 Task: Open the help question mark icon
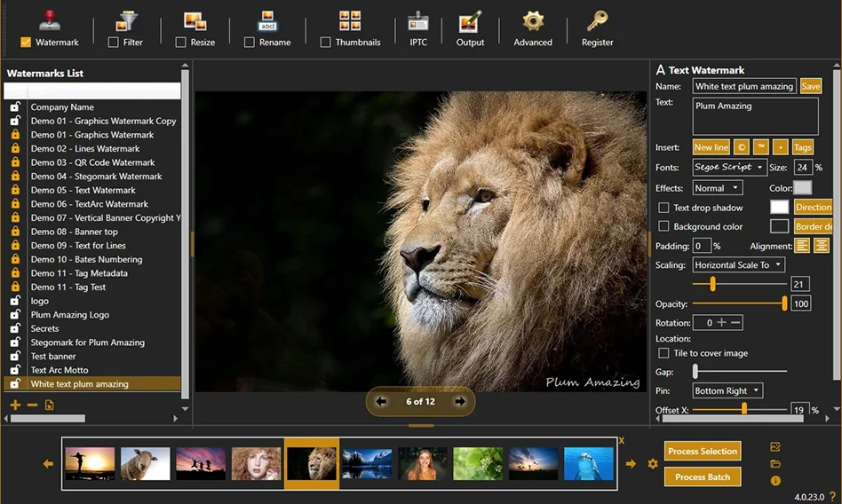tap(832, 496)
